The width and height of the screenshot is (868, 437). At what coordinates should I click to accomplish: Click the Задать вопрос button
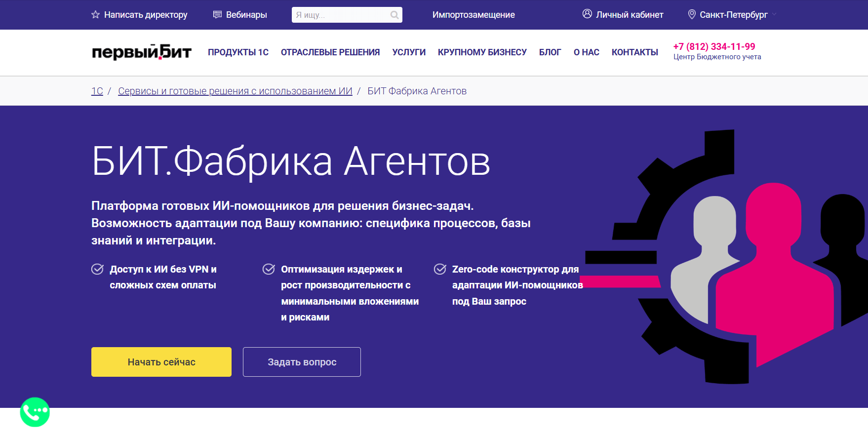302,362
